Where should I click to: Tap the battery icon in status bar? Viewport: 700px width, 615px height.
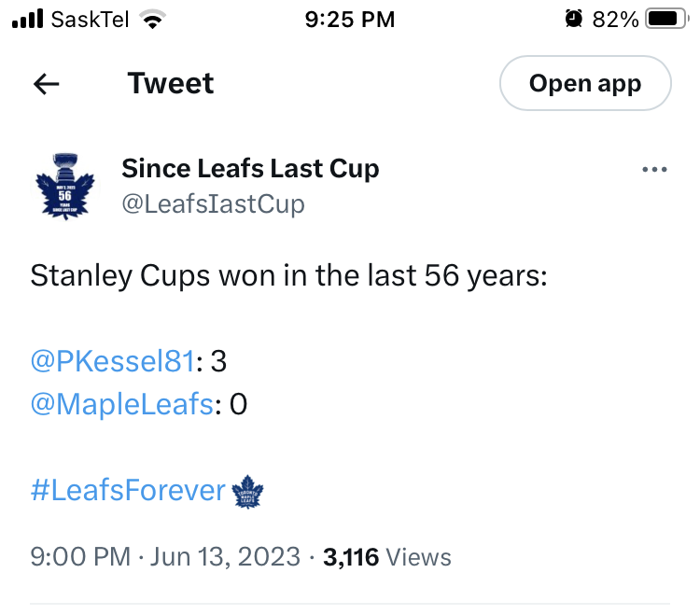click(x=666, y=19)
